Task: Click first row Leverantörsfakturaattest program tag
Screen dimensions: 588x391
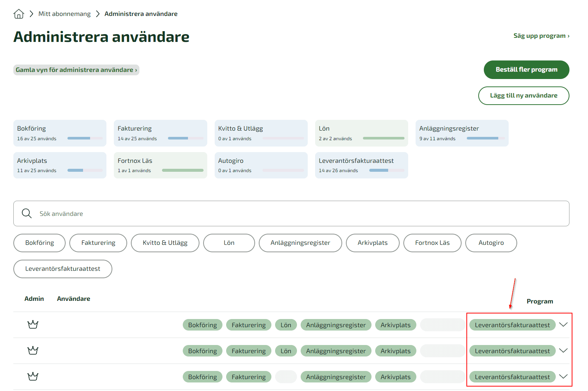Action: tap(512, 325)
